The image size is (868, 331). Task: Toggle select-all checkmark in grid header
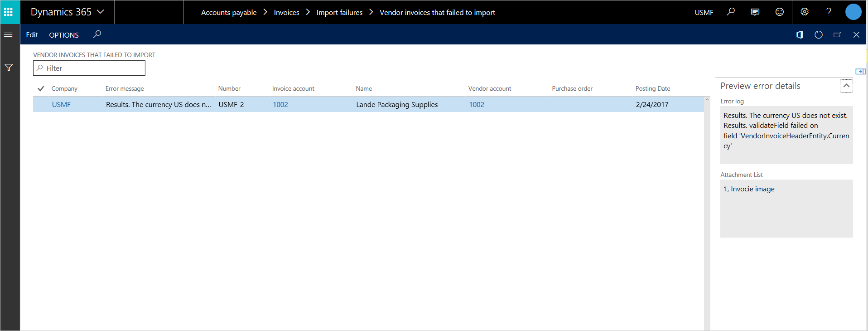41,88
